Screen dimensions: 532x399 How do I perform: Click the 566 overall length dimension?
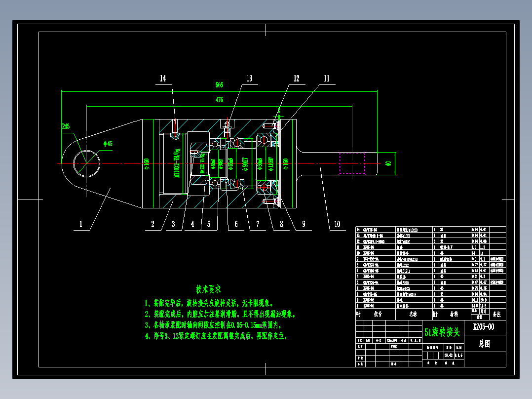point(219,85)
